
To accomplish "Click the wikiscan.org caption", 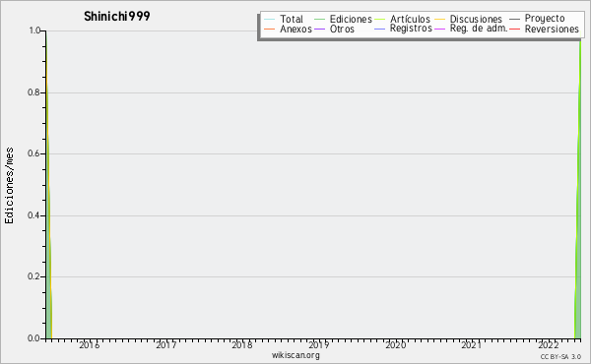I will point(295,355).
